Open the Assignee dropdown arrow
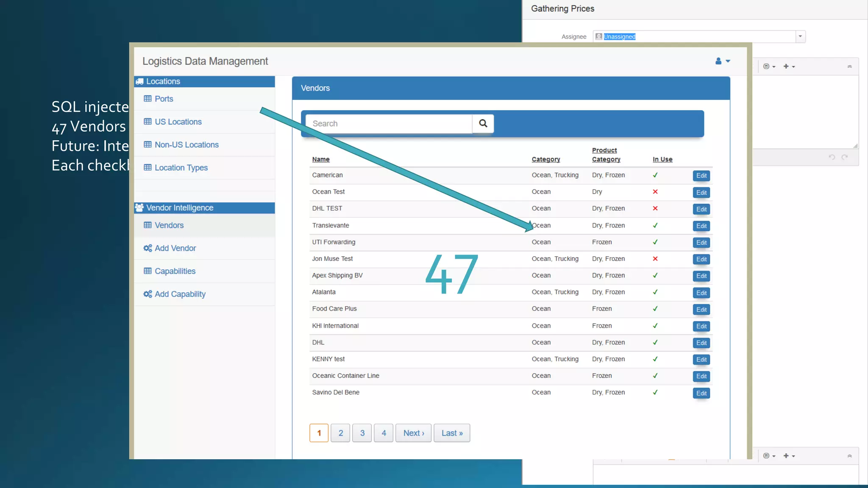Viewport: 868px width, 488px height. (800, 36)
